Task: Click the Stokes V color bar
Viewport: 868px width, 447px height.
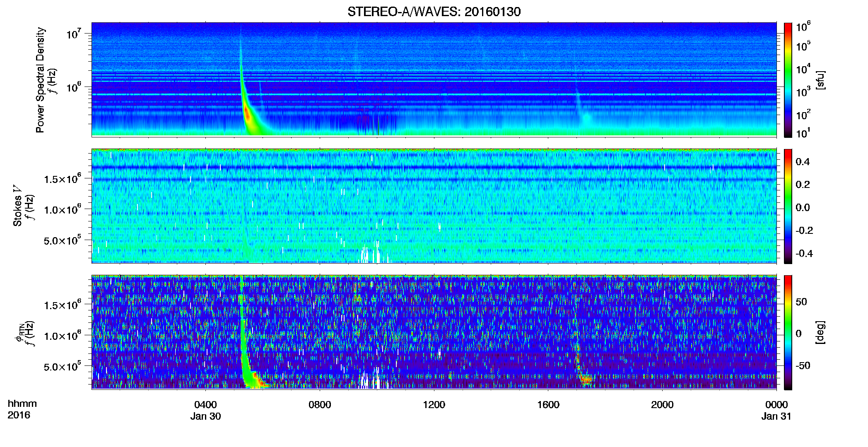Action: pos(788,206)
